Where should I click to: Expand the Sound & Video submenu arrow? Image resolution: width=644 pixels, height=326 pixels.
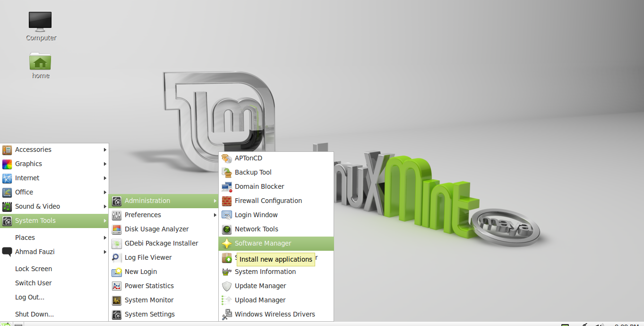click(x=105, y=206)
